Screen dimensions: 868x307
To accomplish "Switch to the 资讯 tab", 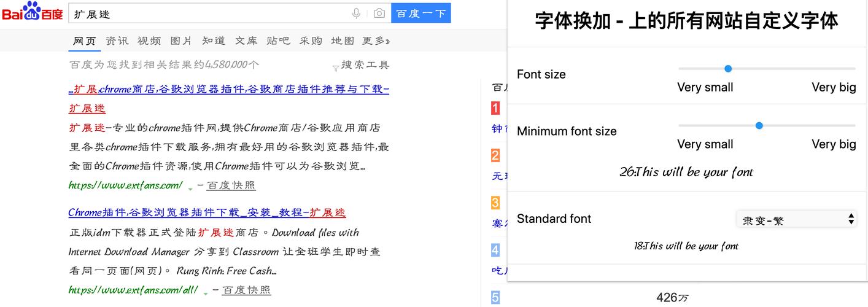I will (x=117, y=41).
